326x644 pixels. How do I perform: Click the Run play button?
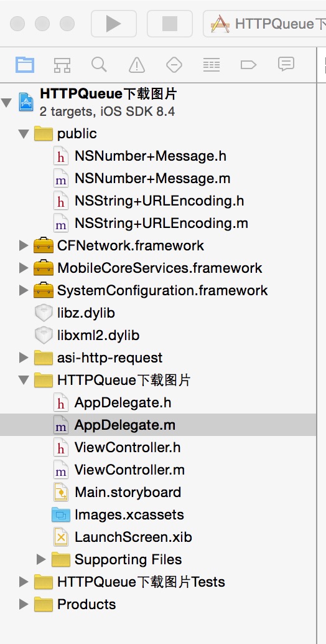113,24
